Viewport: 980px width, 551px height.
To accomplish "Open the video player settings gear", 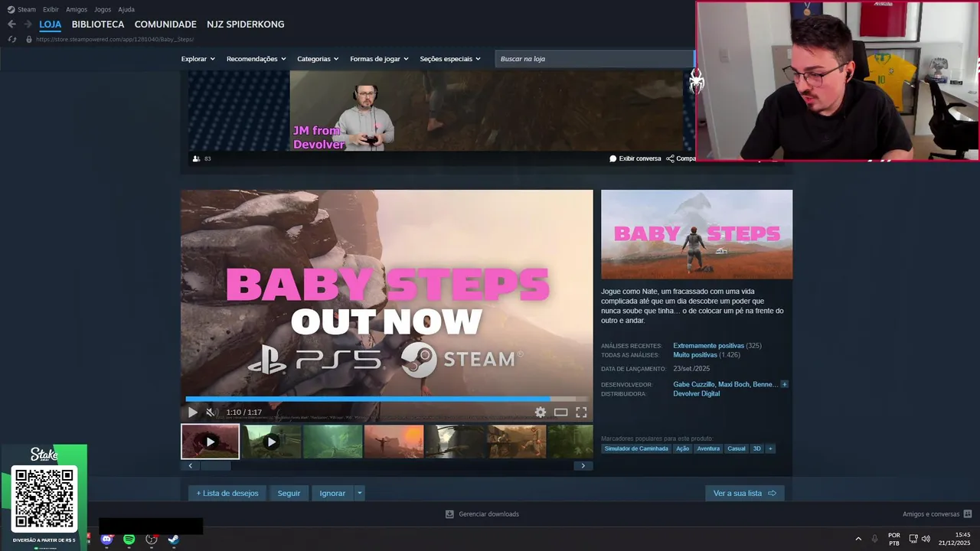I will [x=541, y=412].
